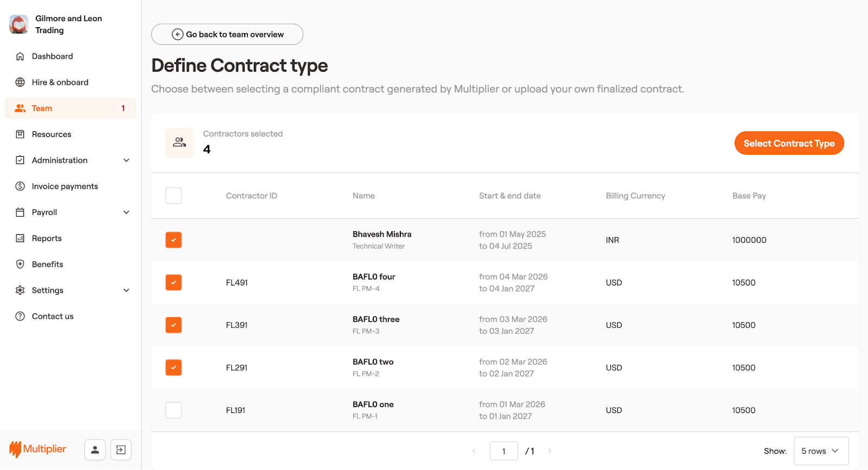Go back to team overview
Image resolution: width=868 pixels, height=470 pixels.
click(227, 34)
